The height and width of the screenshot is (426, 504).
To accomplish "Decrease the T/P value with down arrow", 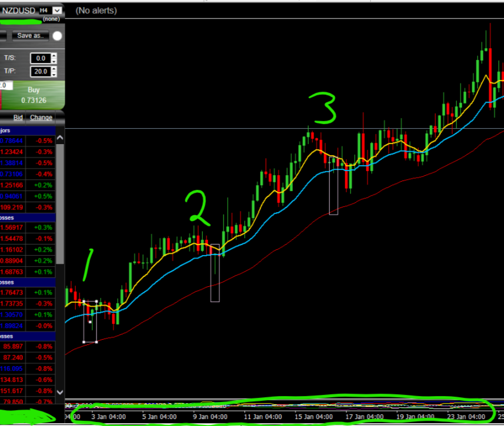I will pyautogui.click(x=54, y=75).
